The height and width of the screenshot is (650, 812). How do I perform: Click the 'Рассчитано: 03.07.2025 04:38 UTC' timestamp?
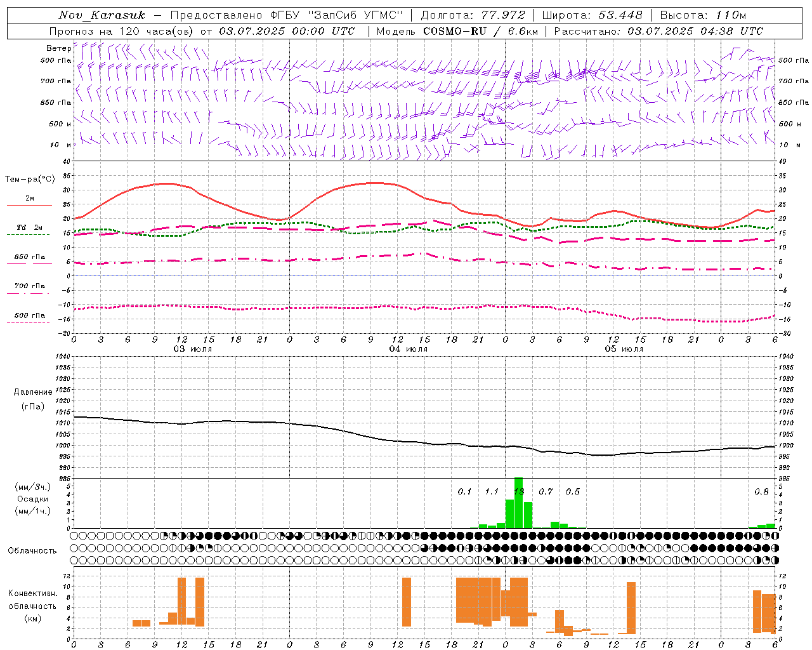coord(658,31)
